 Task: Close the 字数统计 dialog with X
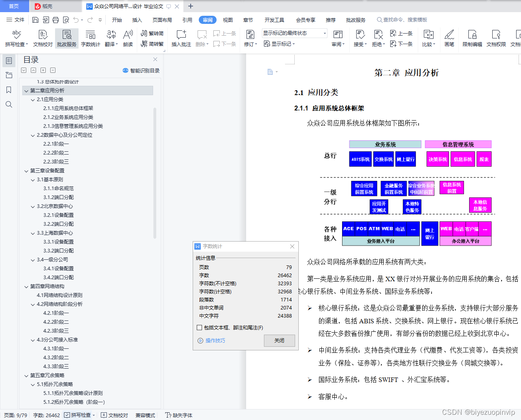[292, 246]
